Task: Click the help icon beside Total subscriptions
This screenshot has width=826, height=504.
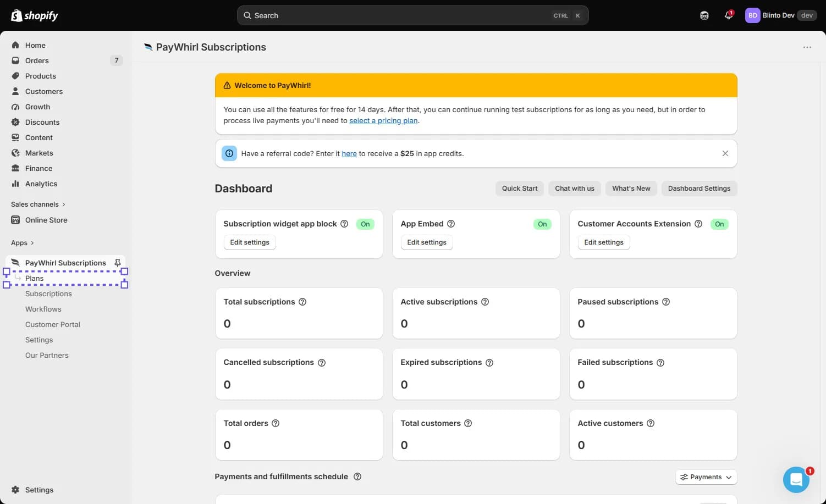Action: [x=302, y=302]
